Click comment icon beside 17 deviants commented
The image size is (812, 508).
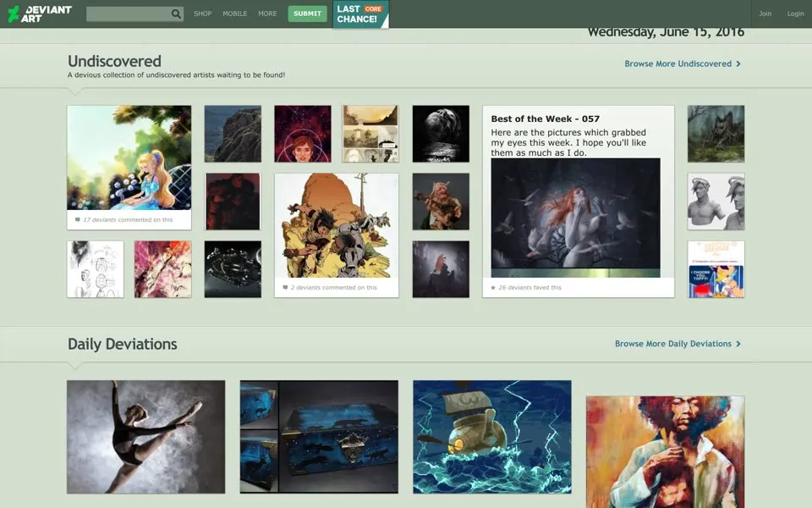click(78, 220)
